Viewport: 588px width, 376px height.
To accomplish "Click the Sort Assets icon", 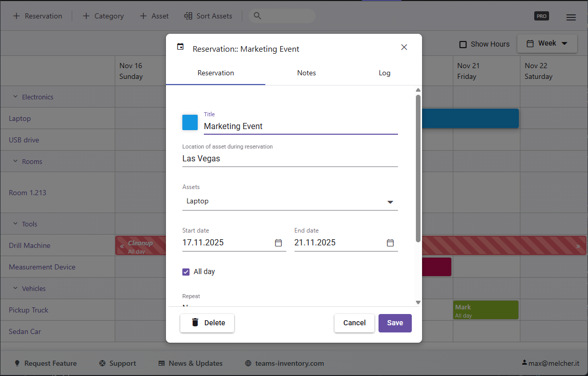I will pyautogui.click(x=188, y=16).
